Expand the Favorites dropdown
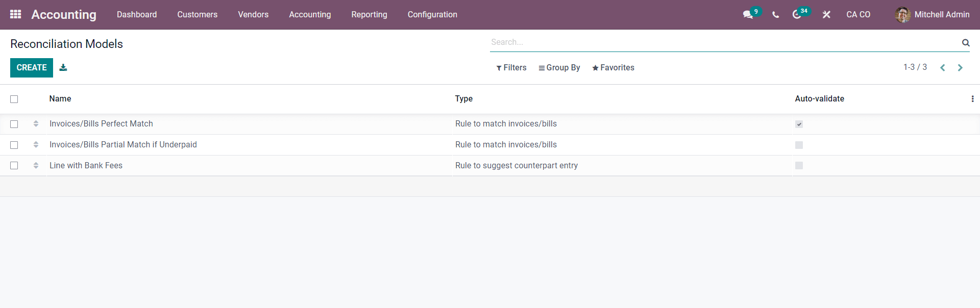This screenshot has width=980, height=308. coord(613,68)
